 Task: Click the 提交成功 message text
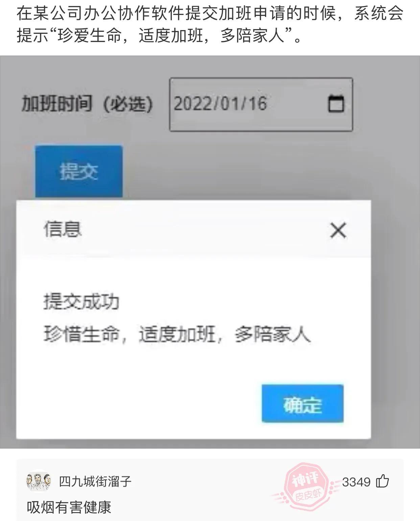pyautogui.click(x=81, y=301)
